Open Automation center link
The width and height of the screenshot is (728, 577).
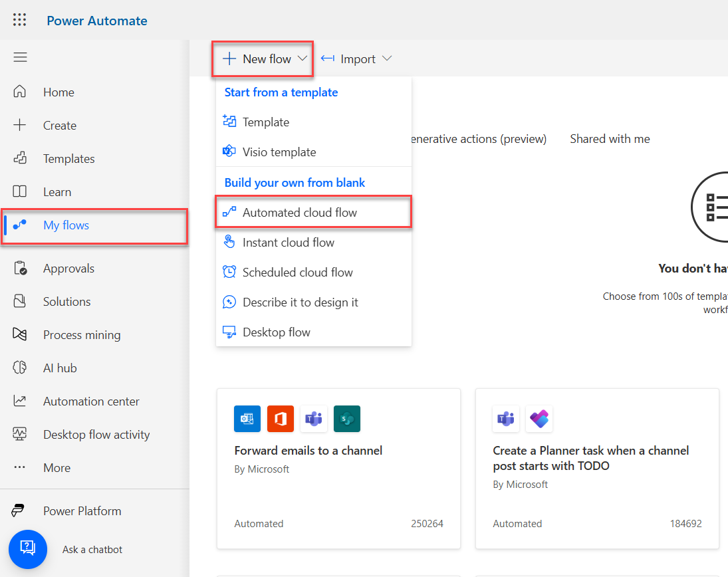(94, 401)
